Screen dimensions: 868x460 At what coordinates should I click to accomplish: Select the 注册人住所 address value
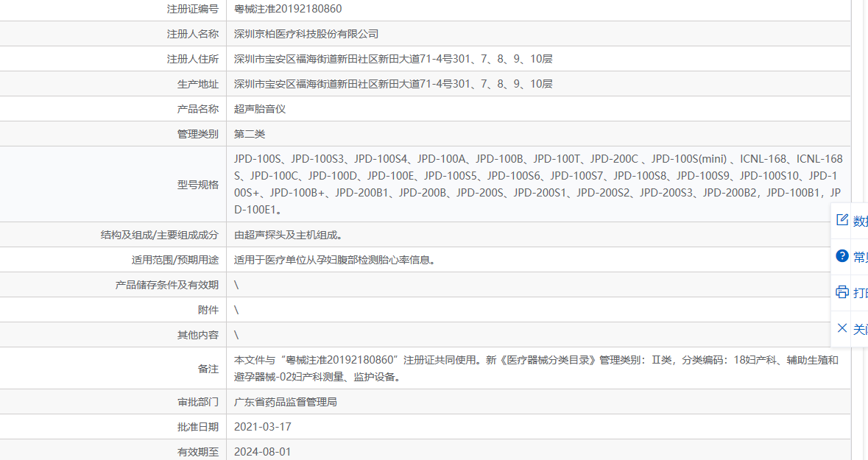(393, 59)
